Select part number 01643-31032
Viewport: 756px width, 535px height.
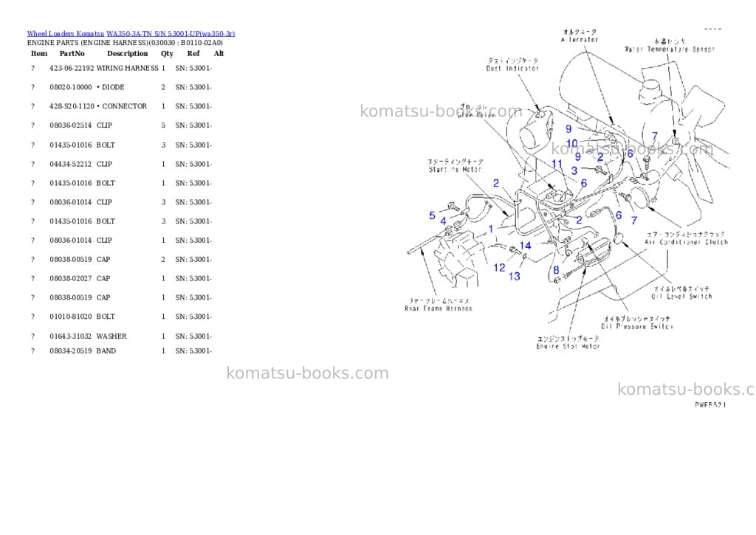[x=70, y=336]
